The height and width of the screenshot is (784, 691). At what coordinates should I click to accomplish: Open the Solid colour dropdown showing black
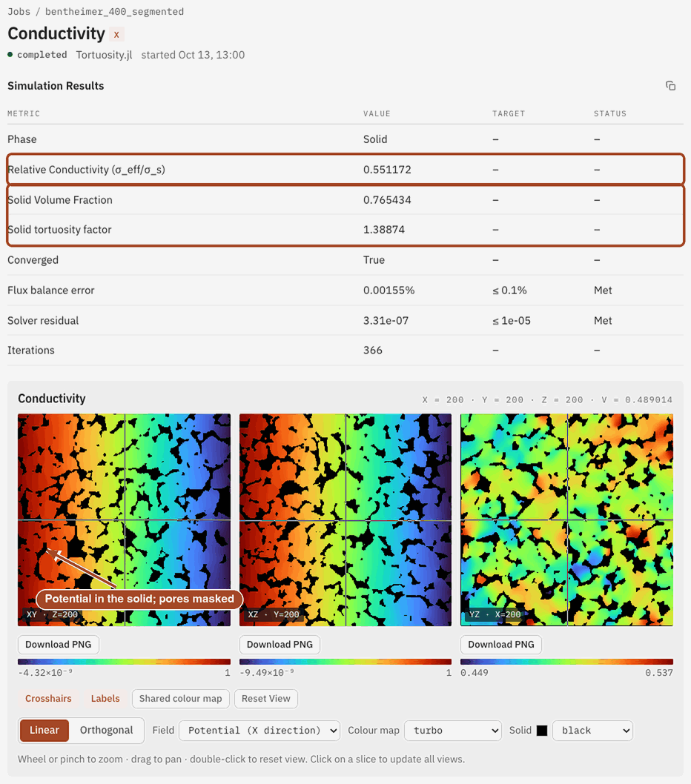(x=592, y=731)
